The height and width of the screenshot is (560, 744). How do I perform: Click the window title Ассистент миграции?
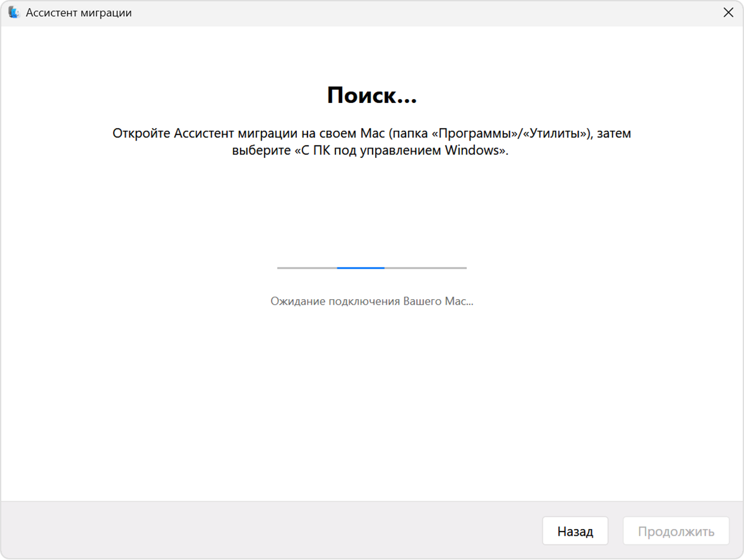pos(79,12)
